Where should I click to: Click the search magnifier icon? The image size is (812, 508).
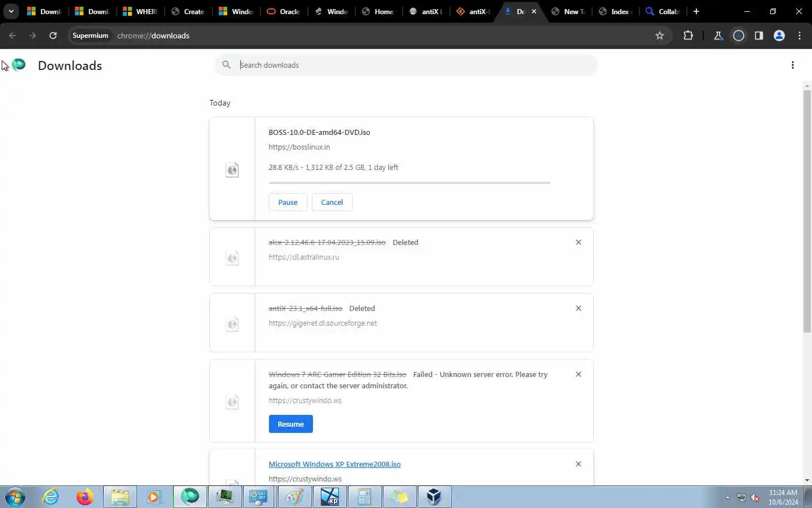point(226,65)
